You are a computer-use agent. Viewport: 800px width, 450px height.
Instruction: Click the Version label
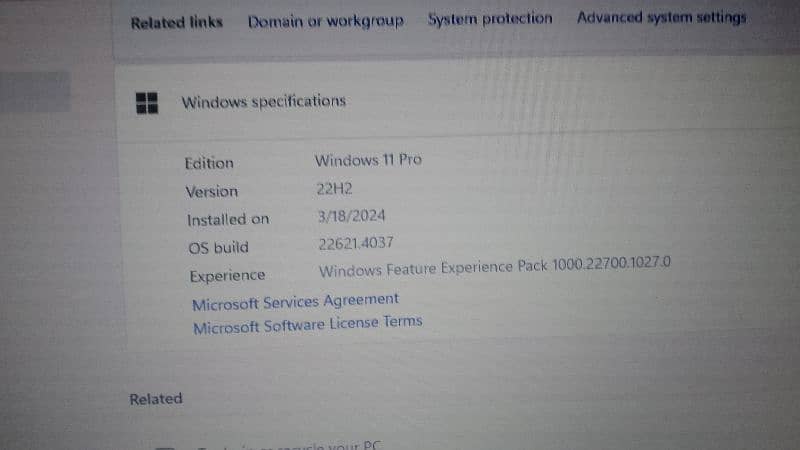212,191
